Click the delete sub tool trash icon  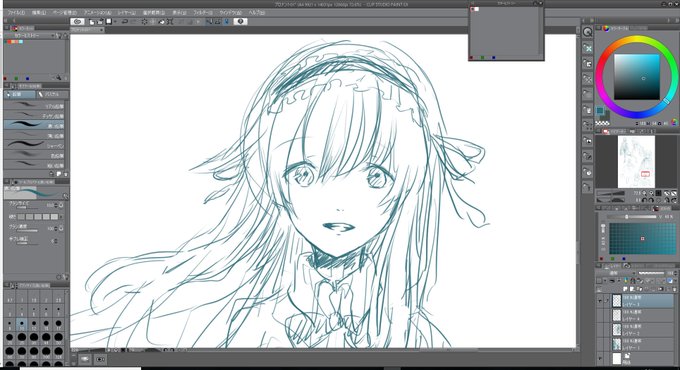coord(65,174)
